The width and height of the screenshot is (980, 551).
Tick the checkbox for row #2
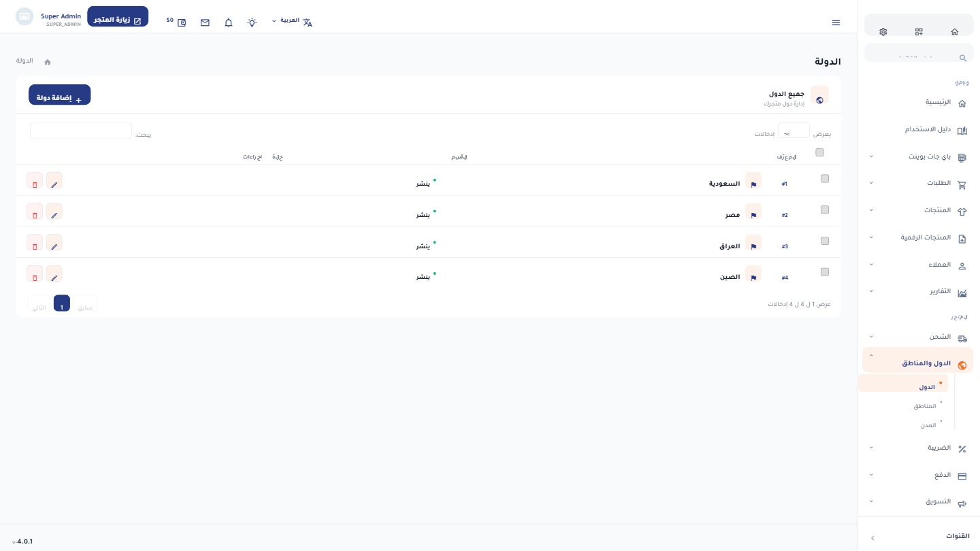pyautogui.click(x=825, y=210)
